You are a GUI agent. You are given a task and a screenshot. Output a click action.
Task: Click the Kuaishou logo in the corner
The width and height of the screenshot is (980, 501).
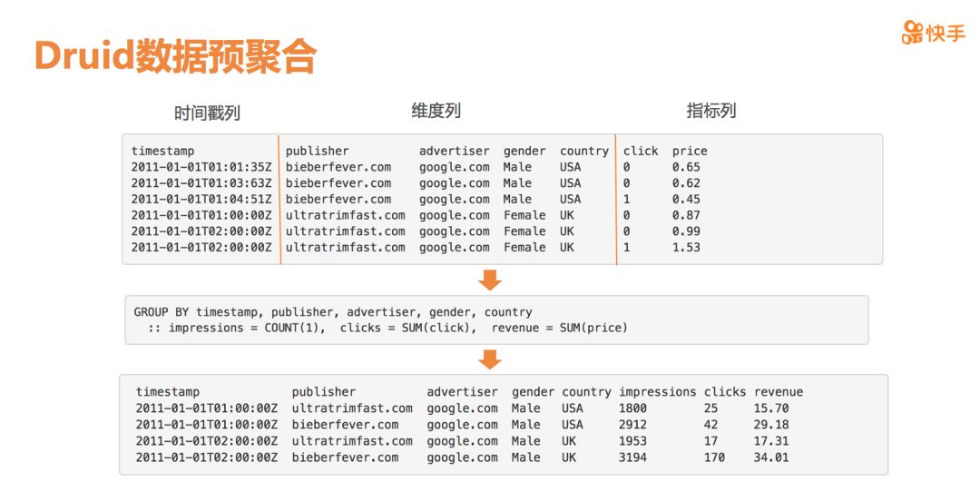[x=934, y=33]
